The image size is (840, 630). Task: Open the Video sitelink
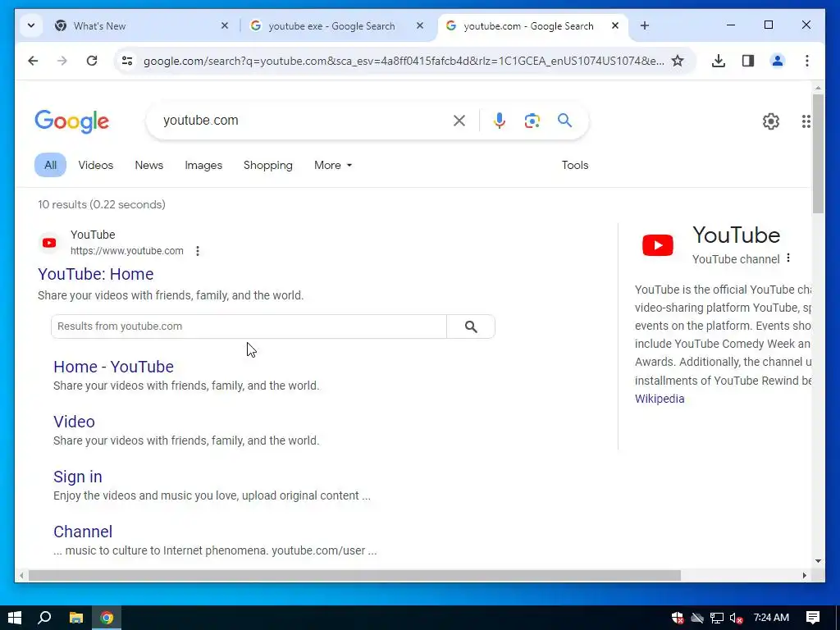(x=74, y=422)
